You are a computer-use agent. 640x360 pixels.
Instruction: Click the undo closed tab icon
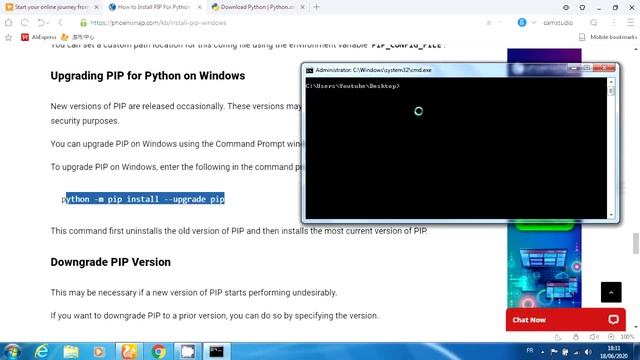40,23
